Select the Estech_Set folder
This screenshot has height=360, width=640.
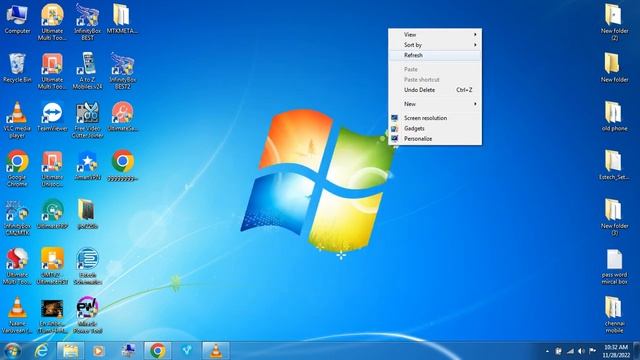point(614,166)
